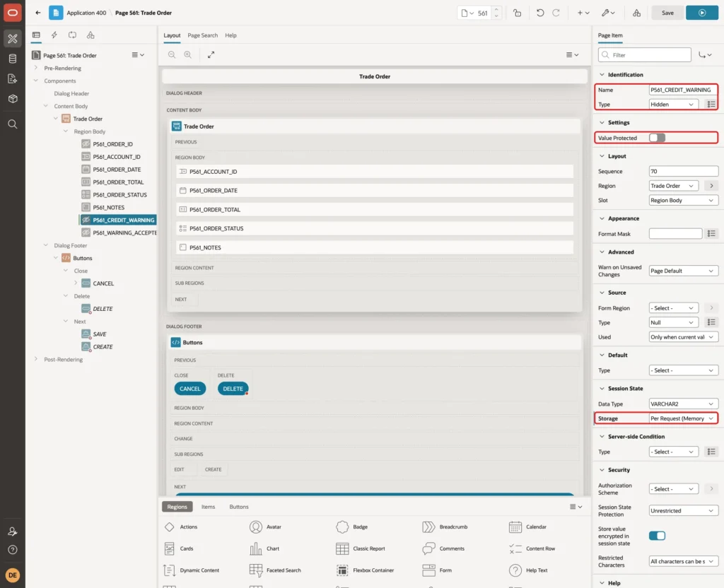The width and height of the screenshot is (724, 588).
Task: Open App Builder from the left sidebar
Action: 13,39
